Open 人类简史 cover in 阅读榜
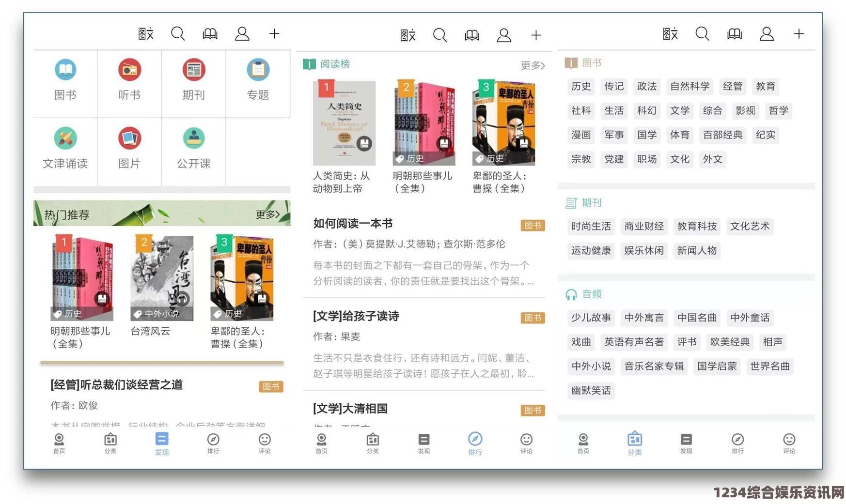This screenshot has width=846, height=504. (344, 123)
